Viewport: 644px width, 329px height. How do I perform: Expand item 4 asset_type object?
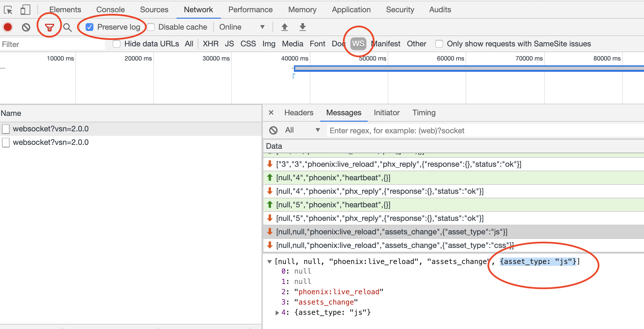(277, 313)
